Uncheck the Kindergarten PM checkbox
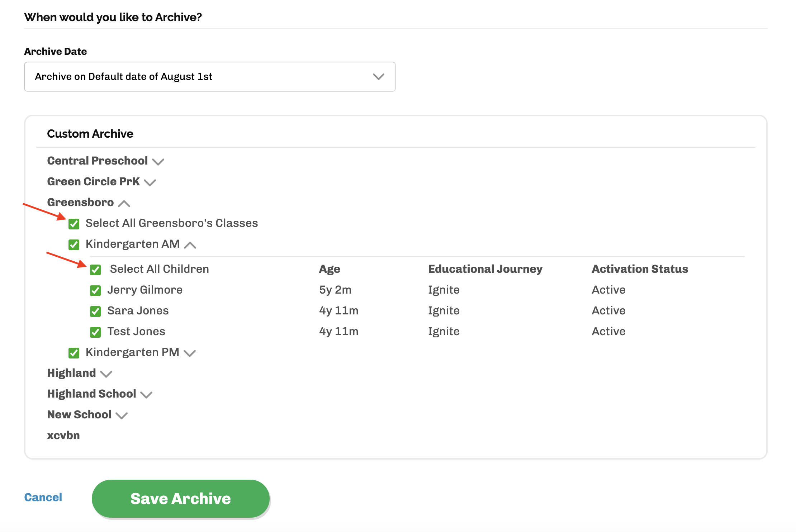Viewport: 796px width, 532px height. click(x=74, y=353)
